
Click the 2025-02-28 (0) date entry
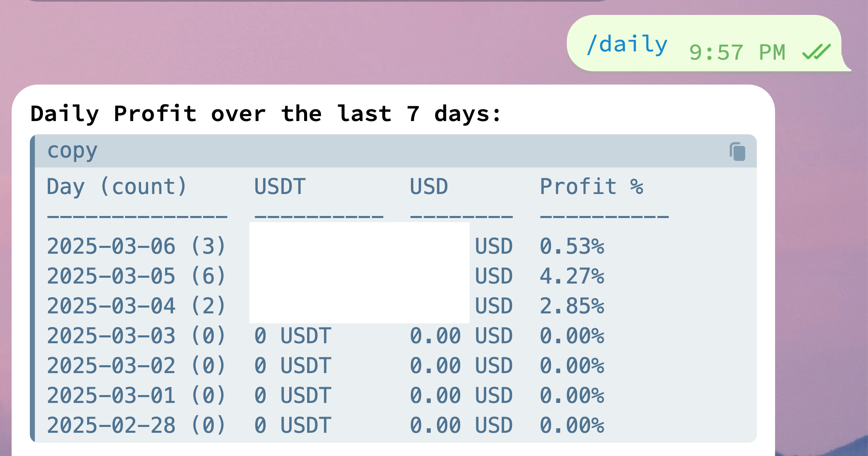tap(136, 425)
